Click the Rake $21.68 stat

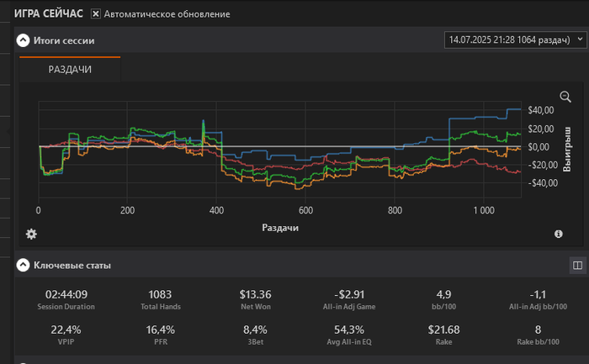point(445,329)
